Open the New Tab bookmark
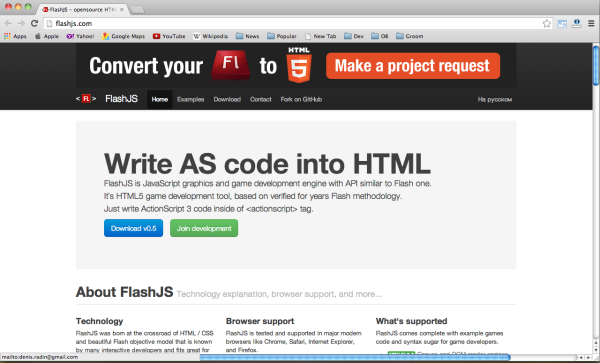 [x=321, y=36]
